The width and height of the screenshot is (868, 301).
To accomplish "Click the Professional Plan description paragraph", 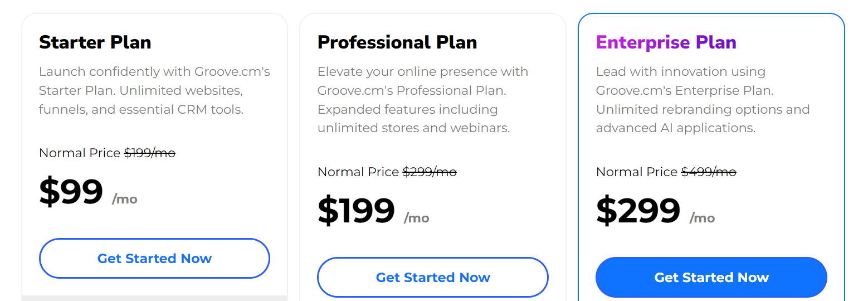I will [423, 100].
